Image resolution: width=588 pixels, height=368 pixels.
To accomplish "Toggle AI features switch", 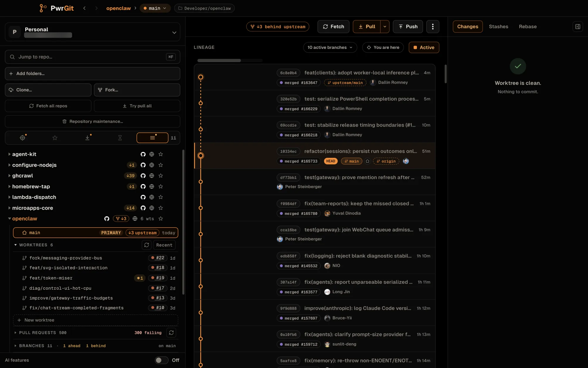I will (x=161, y=360).
